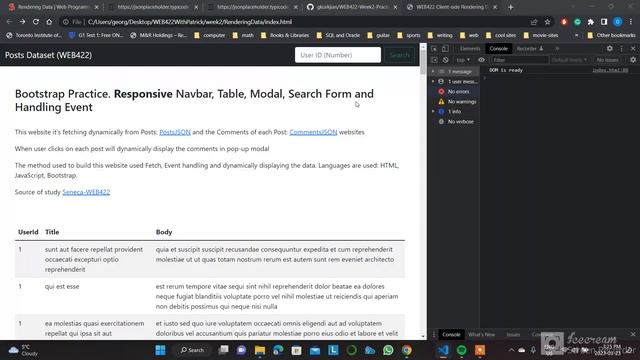The height and width of the screenshot is (360, 640).
Task: Open the What's New tab in the drawer
Action: (x=482, y=334)
